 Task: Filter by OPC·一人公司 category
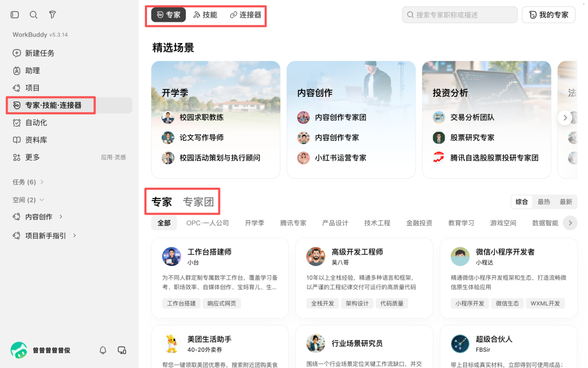click(207, 223)
